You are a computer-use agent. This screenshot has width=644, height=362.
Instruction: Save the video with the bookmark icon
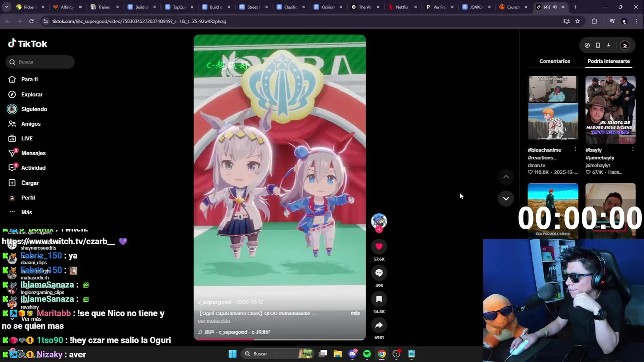click(x=379, y=299)
